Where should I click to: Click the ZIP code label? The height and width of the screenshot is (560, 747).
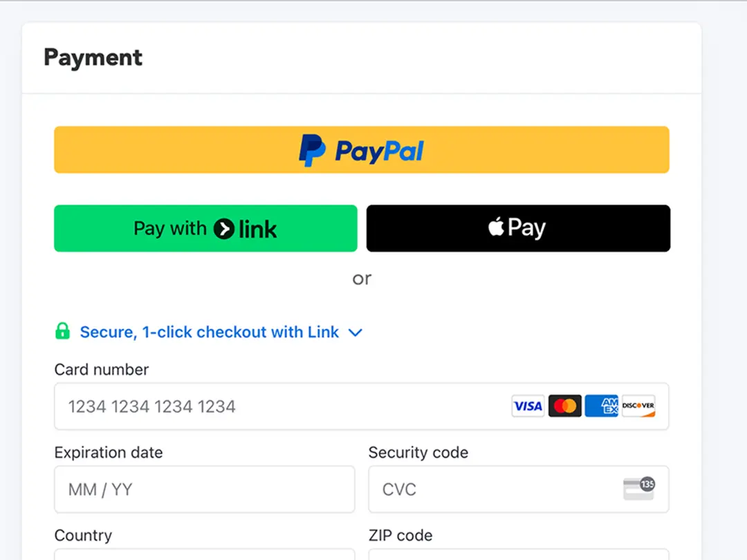tap(400, 536)
